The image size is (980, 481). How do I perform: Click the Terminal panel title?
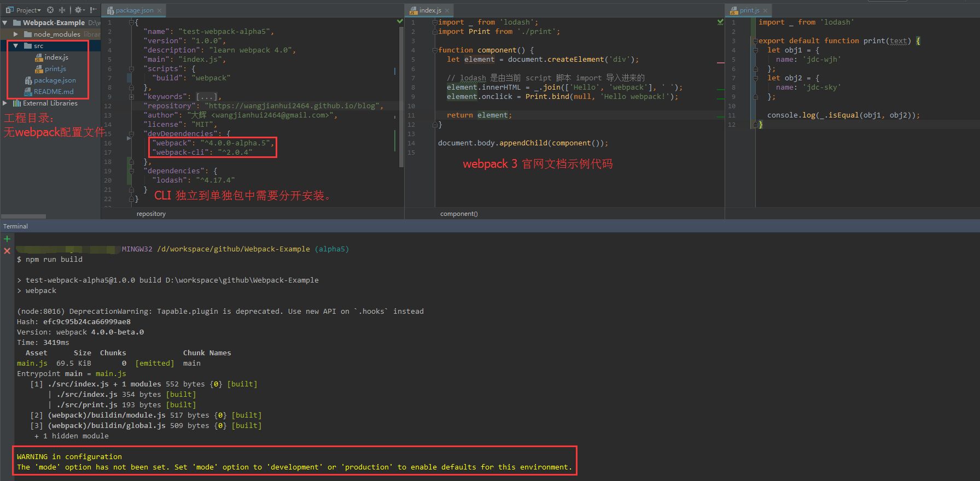[15, 226]
